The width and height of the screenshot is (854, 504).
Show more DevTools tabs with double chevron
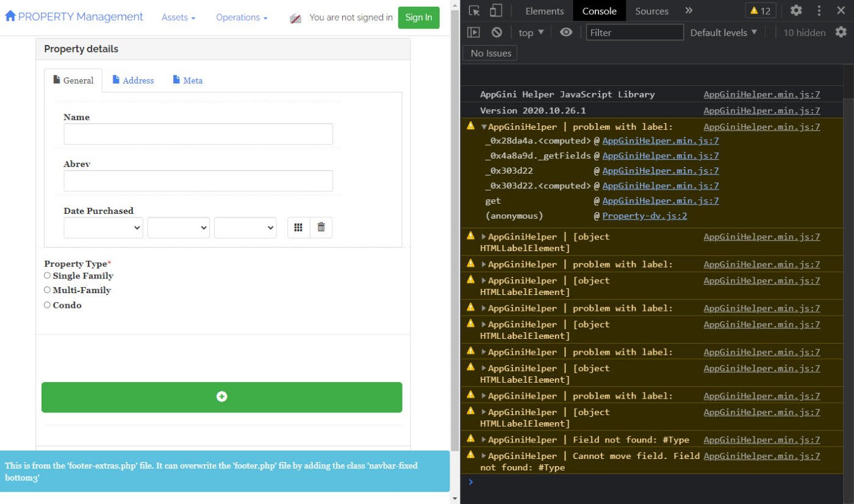pos(689,10)
